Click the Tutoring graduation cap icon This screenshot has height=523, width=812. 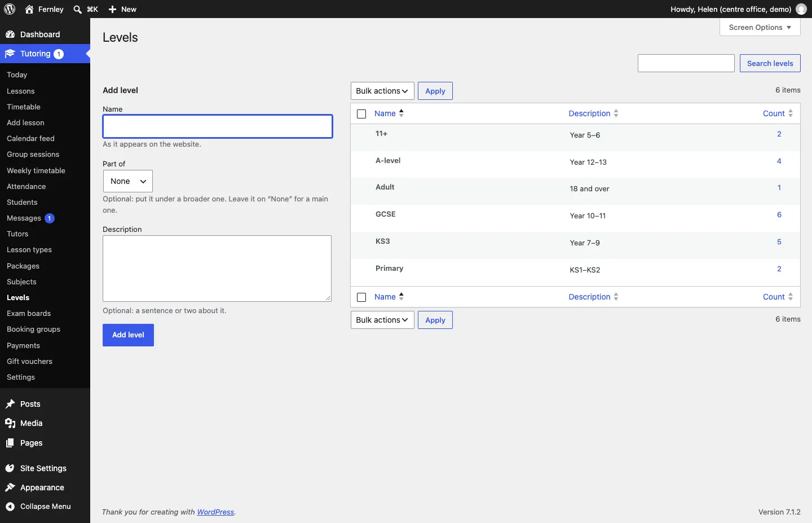tap(10, 54)
